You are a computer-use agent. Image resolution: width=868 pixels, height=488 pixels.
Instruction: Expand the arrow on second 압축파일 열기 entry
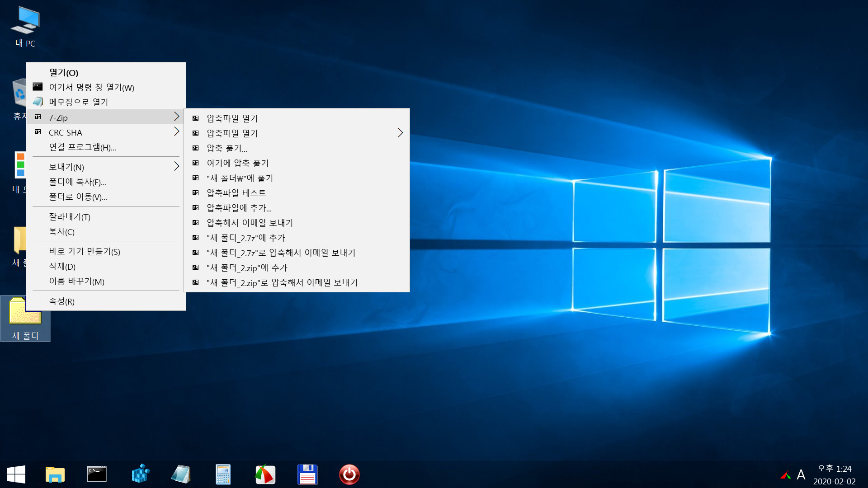tap(400, 133)
